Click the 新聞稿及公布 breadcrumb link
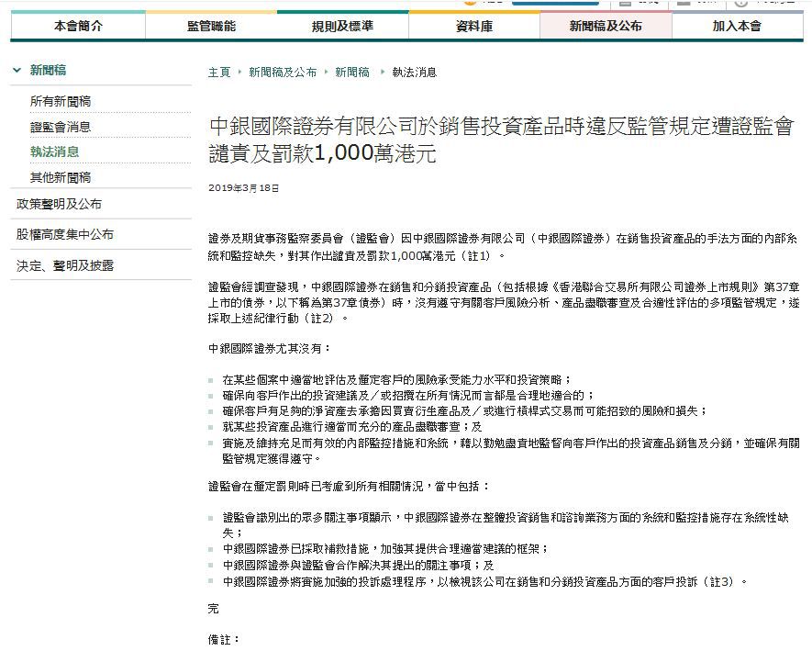The height and width of the screenshot is (651, 812). point(283,72)
